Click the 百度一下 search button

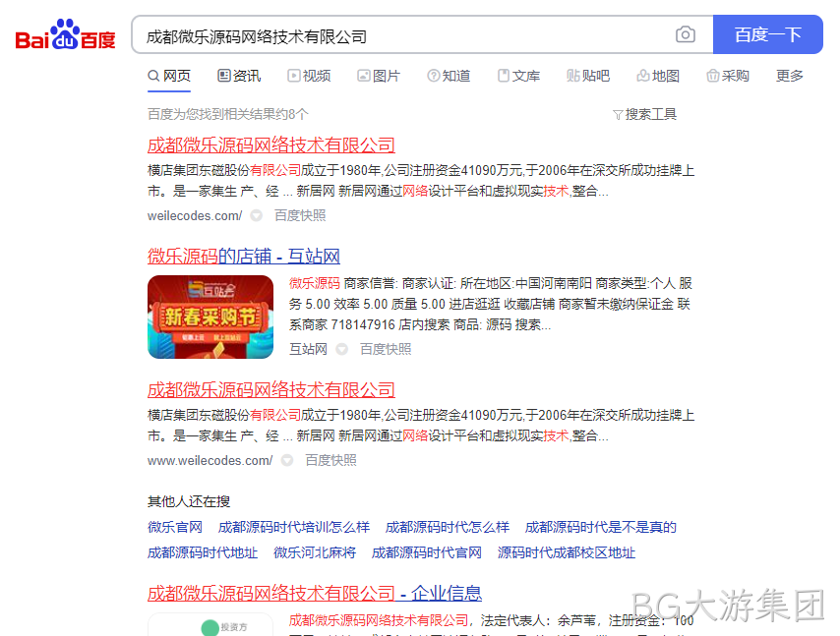click(x=767, y=34)
